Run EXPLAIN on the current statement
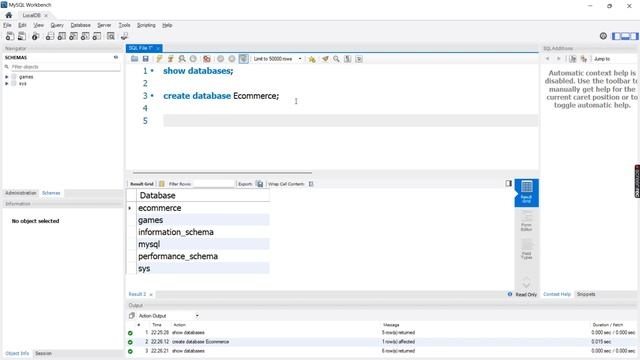The width and height of the screenshot is (640, 360). (x=182, y=59)
